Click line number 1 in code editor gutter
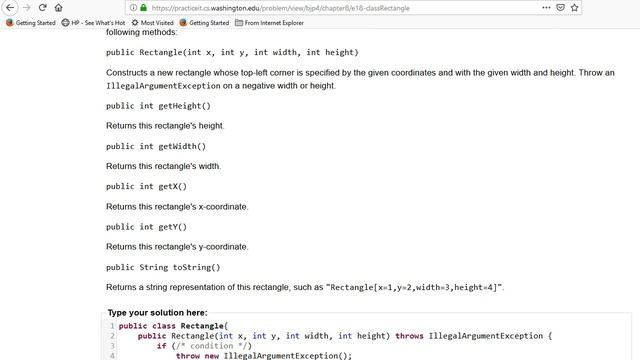640x360 pixels. pyautogui.click(x=112, y=326)
